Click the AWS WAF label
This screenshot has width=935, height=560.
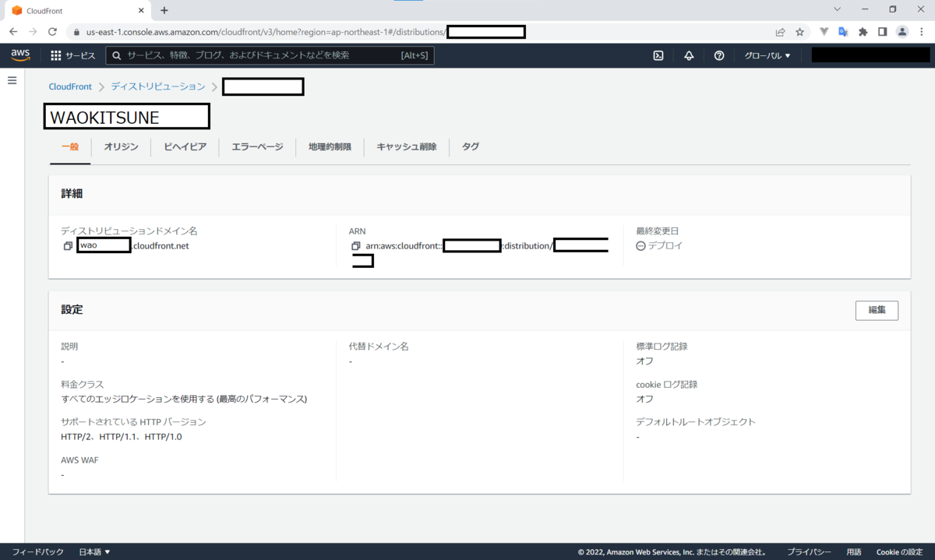pyautogui.click(x=79, y=460)
